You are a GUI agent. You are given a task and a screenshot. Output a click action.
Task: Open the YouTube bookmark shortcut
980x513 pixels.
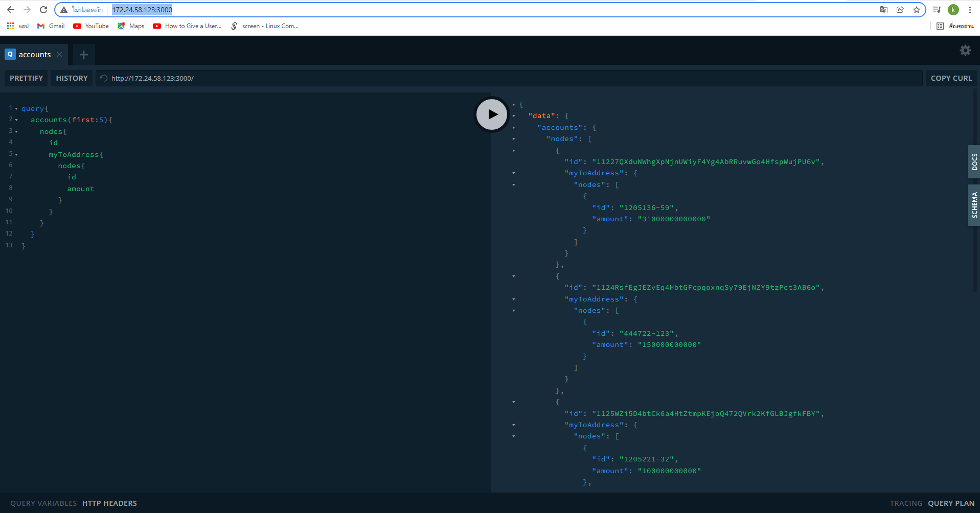pyautogui.click(x=90, y=26)
